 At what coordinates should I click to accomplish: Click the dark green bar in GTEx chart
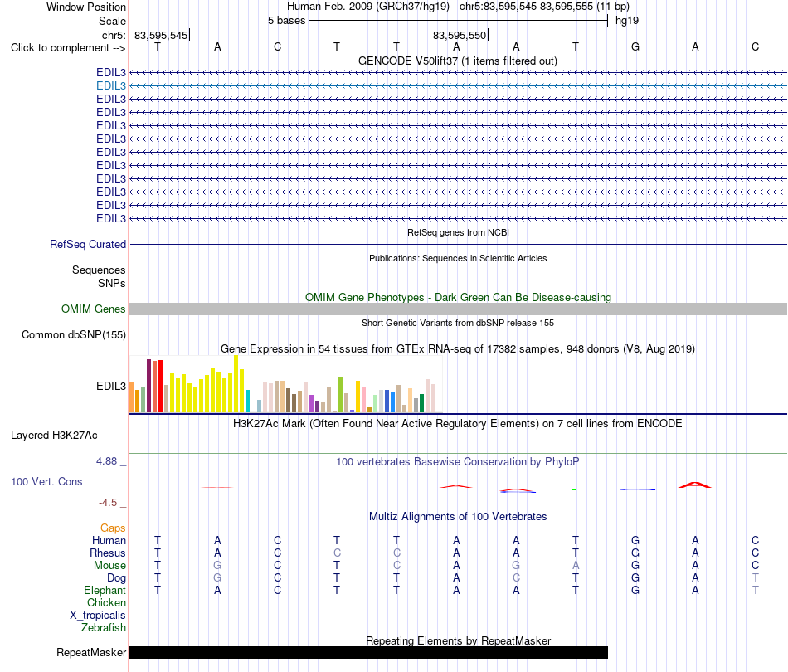click(x=421, y=403)
